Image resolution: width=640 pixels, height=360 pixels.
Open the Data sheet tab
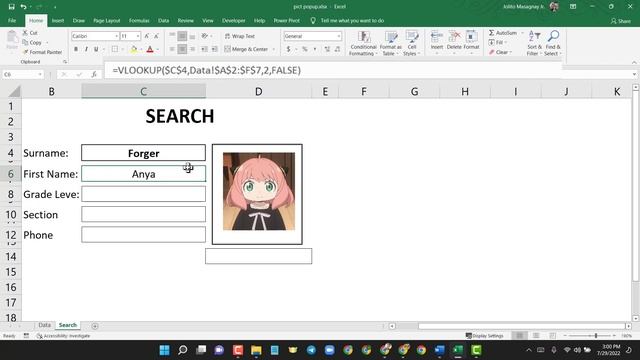(x=44, y=325)
